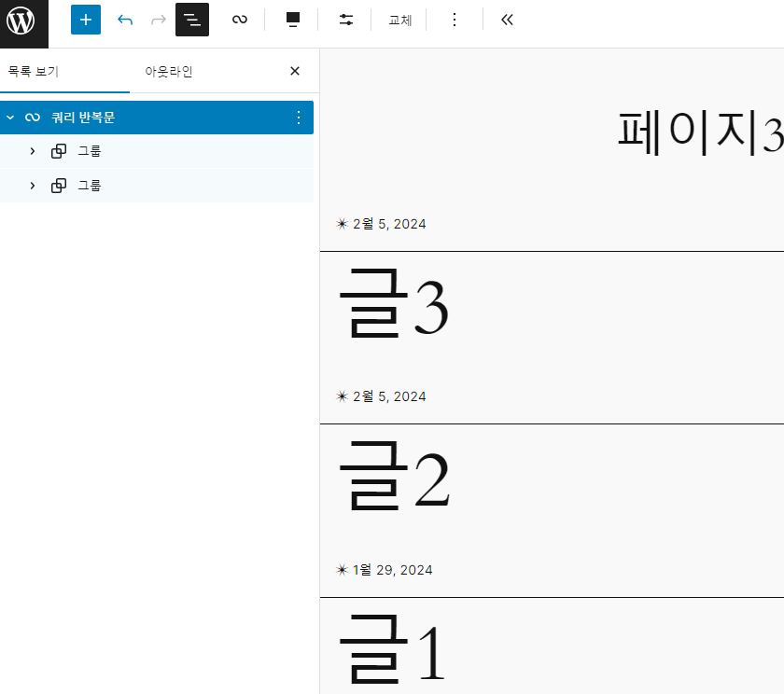Collapse the 쿼리 반복문 tree item
The image size is (784, 694).
point(10,118)
